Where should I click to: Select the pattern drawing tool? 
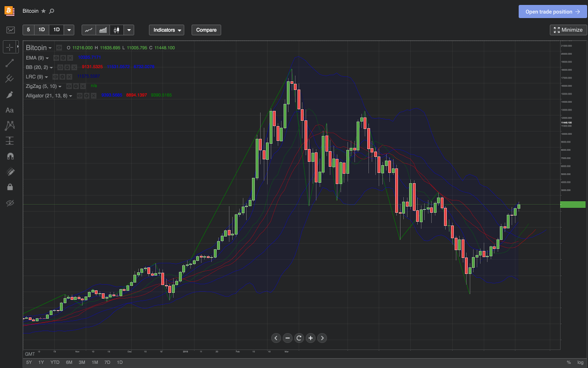click(x=10, y=125)
